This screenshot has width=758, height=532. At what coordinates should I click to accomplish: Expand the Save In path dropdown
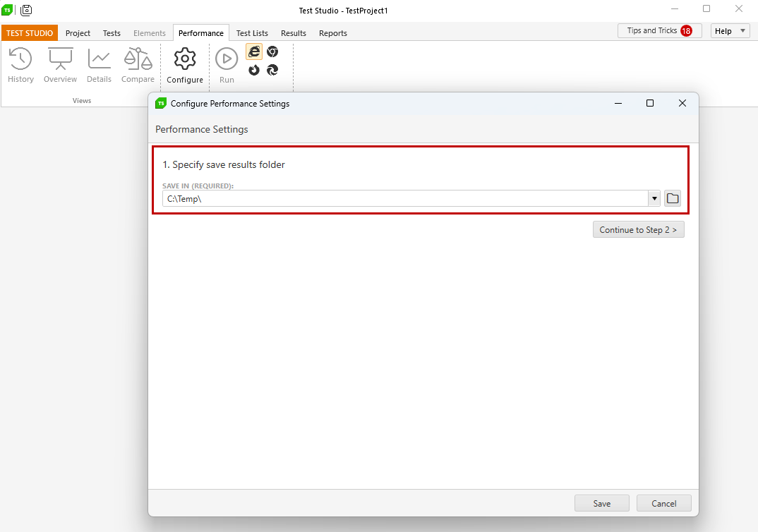click(x=654, y=198)
